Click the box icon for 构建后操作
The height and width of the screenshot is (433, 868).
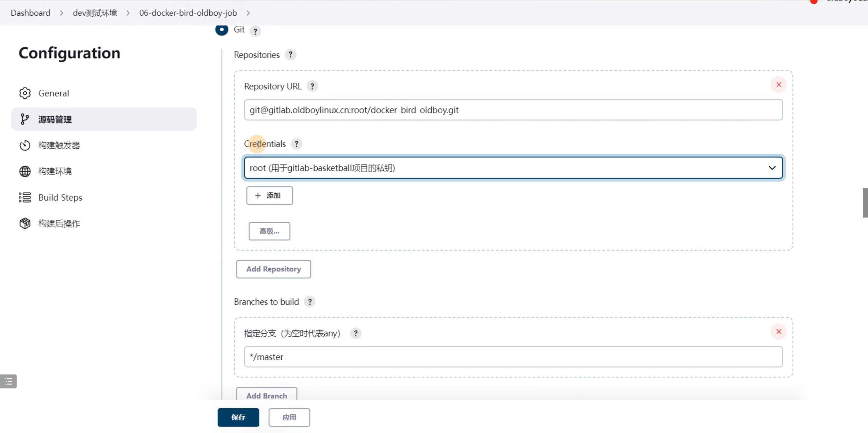coord(25,223)
